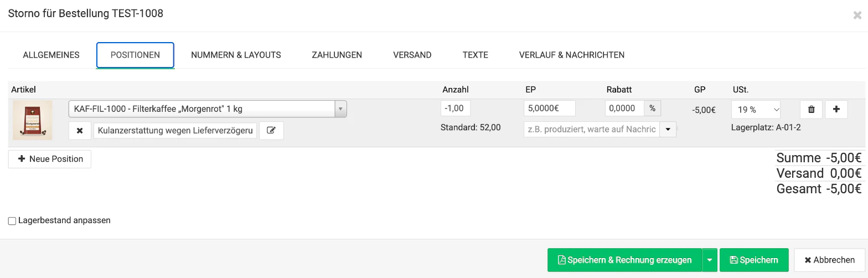Screen dimensions: 868x278
Task: Click the Morgenrot coffee product thumbnail
Action: (33, 120)
